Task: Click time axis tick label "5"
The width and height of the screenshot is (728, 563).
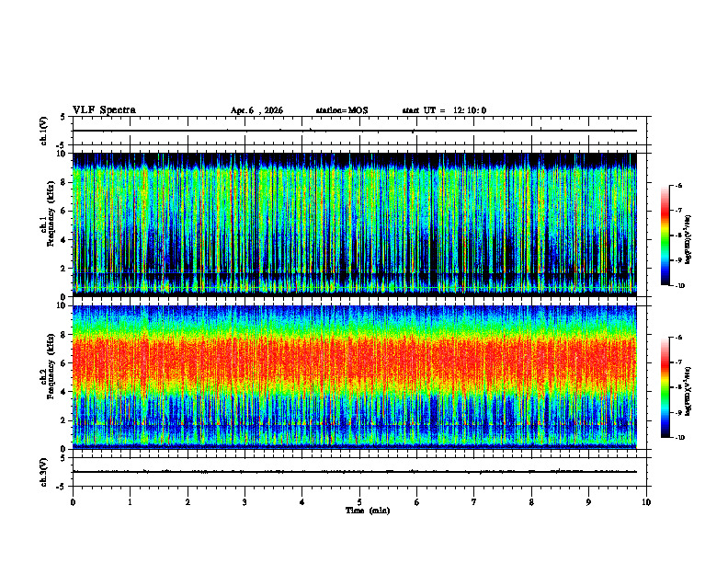Action: (x=359, y=502)
